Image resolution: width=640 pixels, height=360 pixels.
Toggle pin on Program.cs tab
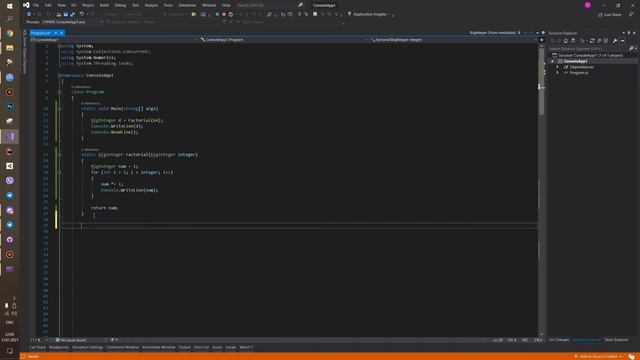tap(56, 33)
